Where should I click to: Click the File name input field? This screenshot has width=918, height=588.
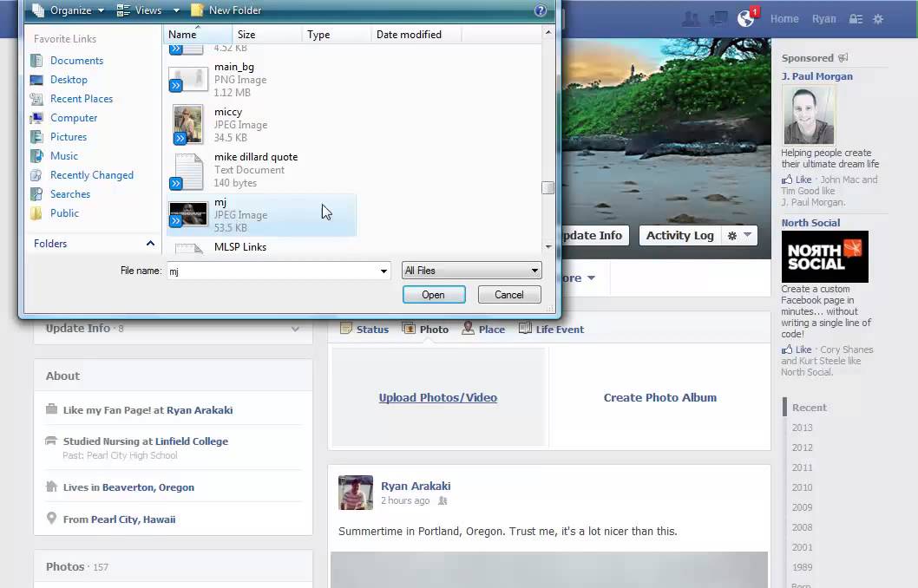(272, 271)
